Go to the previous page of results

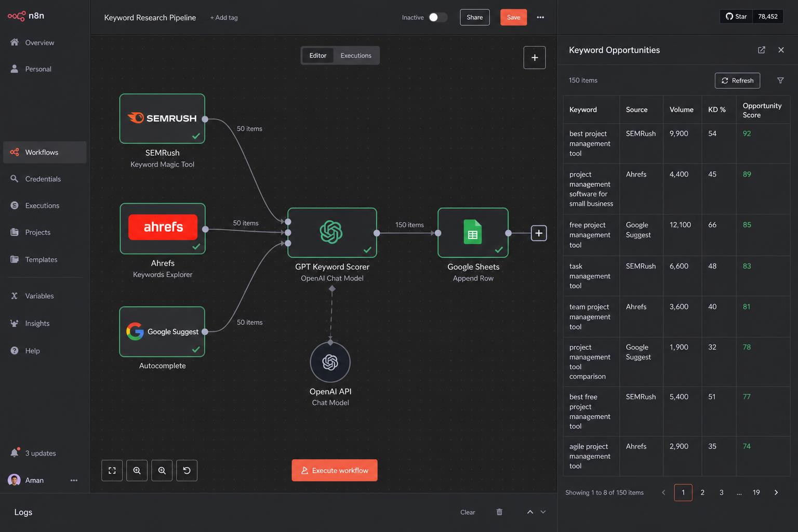[663, 493]
